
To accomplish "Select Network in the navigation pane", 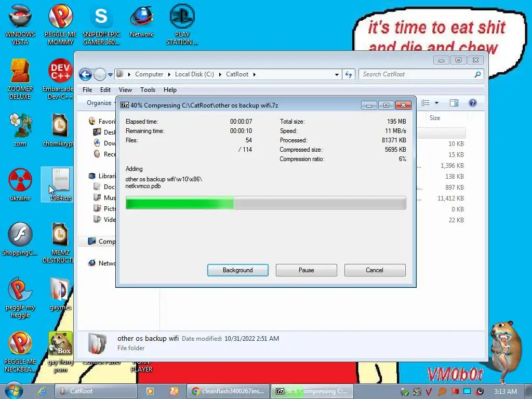I will tap(102, 263).
